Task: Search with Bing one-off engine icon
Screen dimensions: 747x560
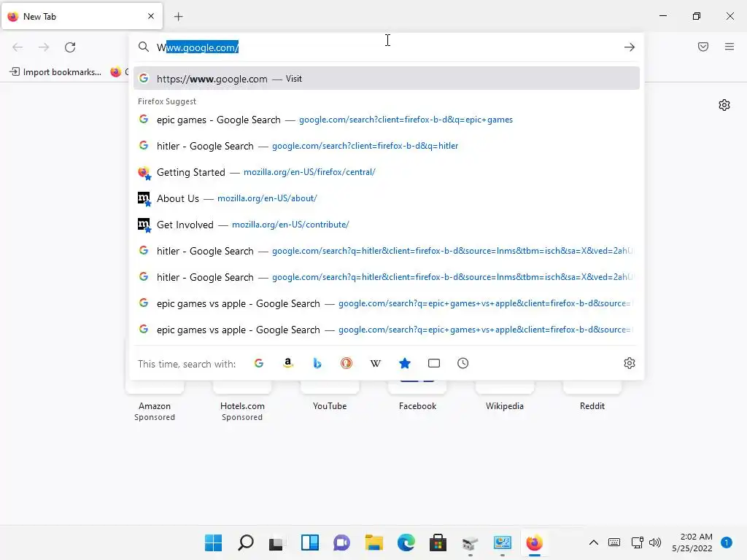Action: coord(317,363)
